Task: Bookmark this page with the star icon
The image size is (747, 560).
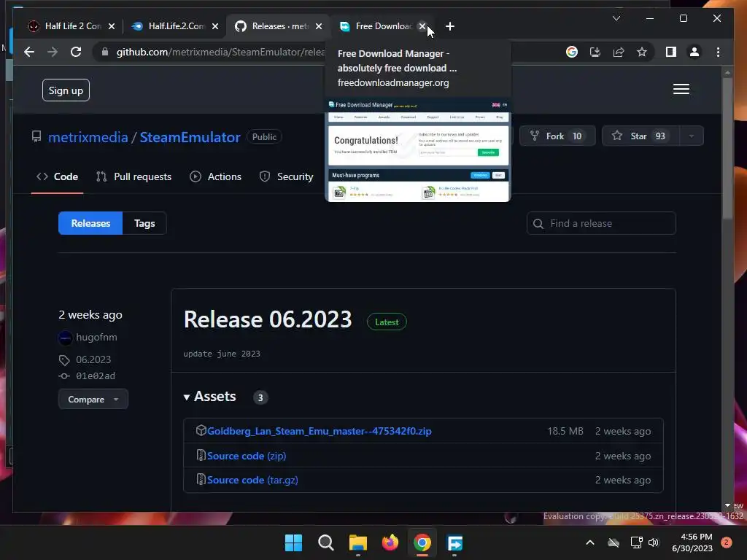Action: click(x=642, y=52)
